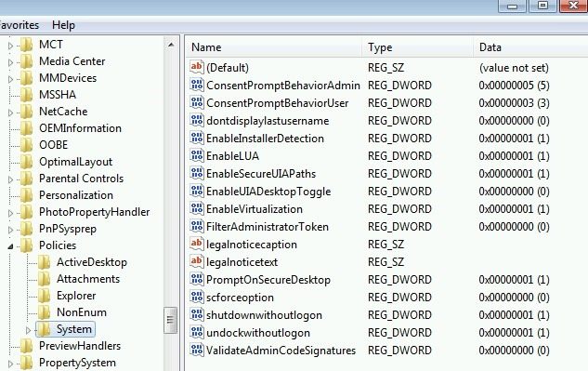Screen dimensions: 588x371
Task: Select ConsentPromptBehaviorAdmin value icon
Action: click(x=197, y=86)
